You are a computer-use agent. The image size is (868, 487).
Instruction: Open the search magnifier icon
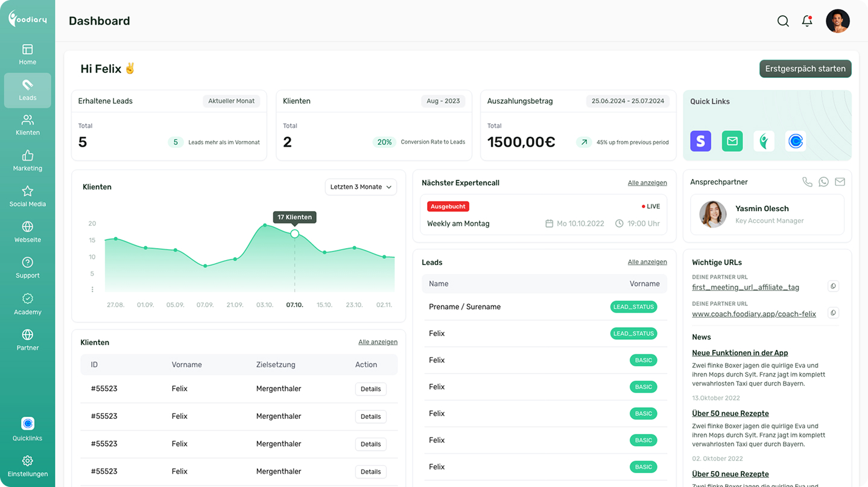point(783,21)
